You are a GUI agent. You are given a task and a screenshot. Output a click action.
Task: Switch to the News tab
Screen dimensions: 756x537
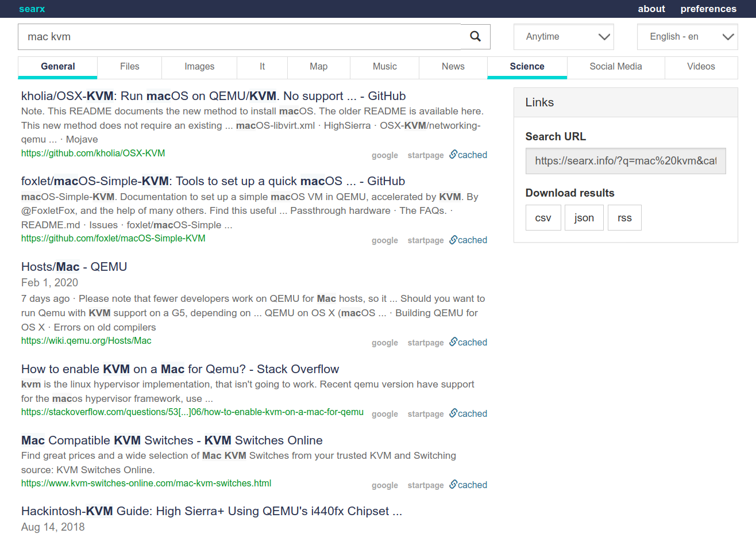pos(453,67)
